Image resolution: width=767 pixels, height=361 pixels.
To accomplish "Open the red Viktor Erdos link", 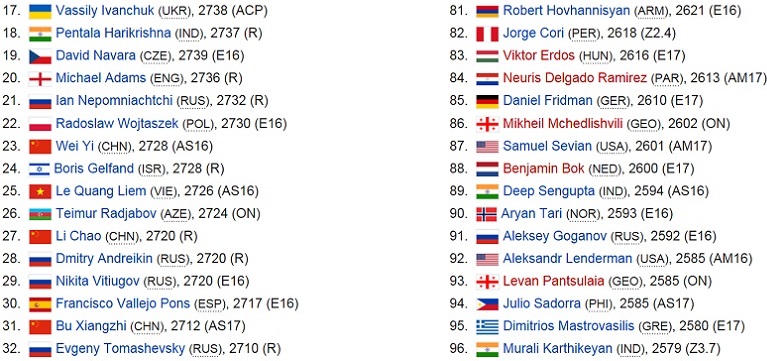I will 539,56.
